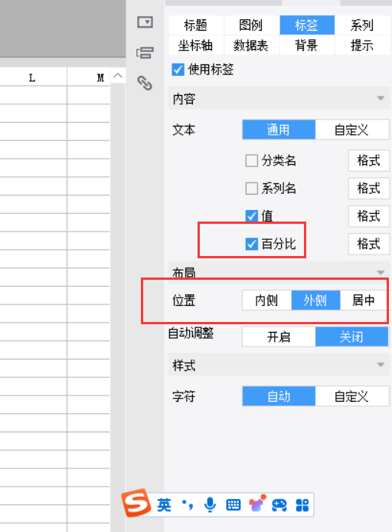The height and width of the screenshot is (532, 392).
Task: Click 格式 button for 值
Action: [368, 216]
